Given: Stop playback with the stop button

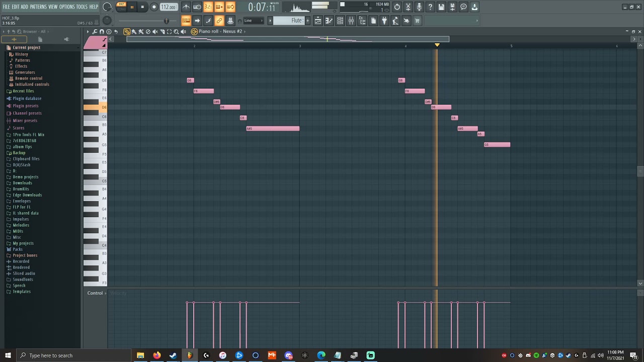Looking at the screenshot, I should coord(142,7).
